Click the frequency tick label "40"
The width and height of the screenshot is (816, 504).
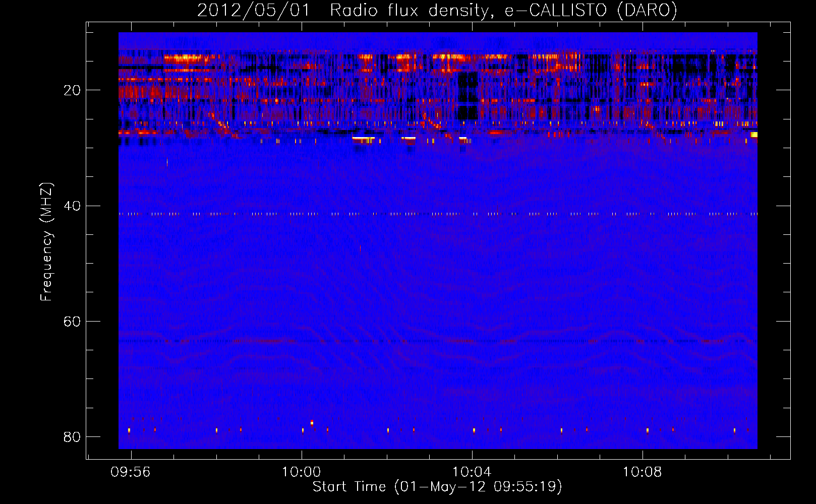[x=72, y=206]
